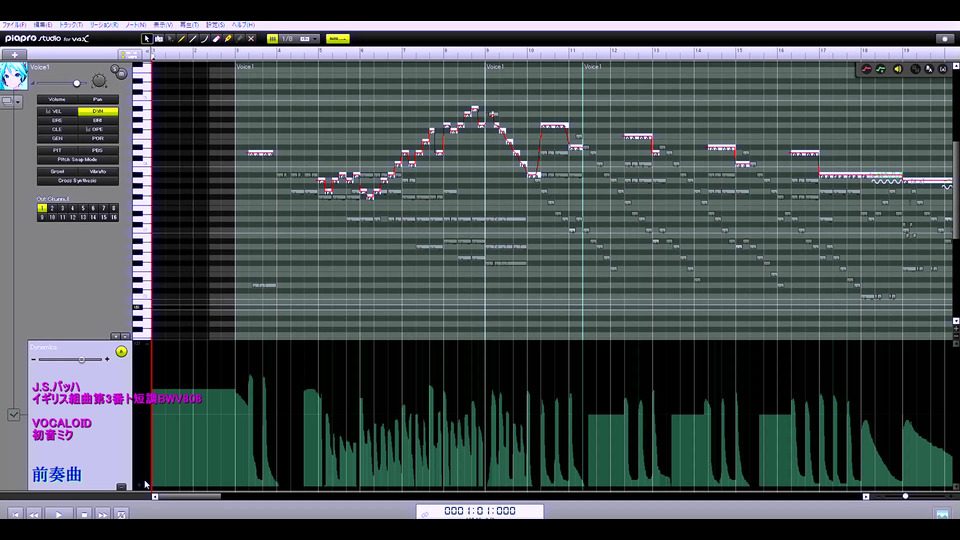The width and height of the screenshot is (960, 540).
Task: Open the File menu
Action: tap(14, 25)
